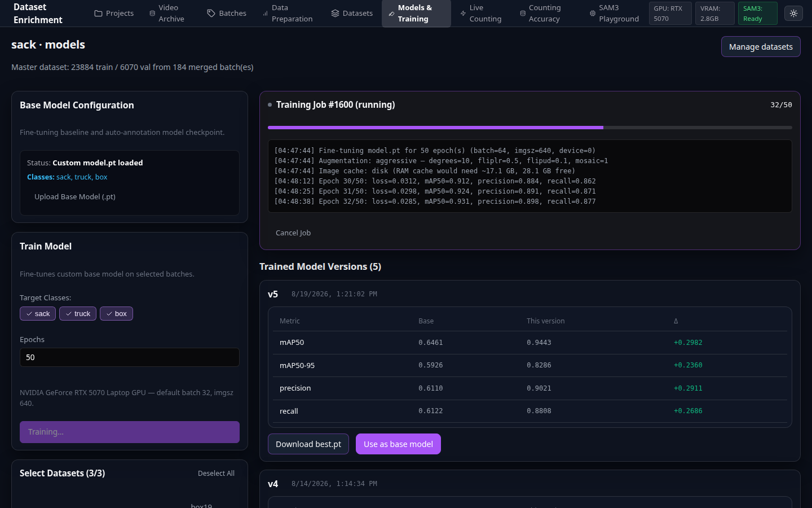Click the Manage datasets button
Screen dimensions: 812x508
[761, 47]
